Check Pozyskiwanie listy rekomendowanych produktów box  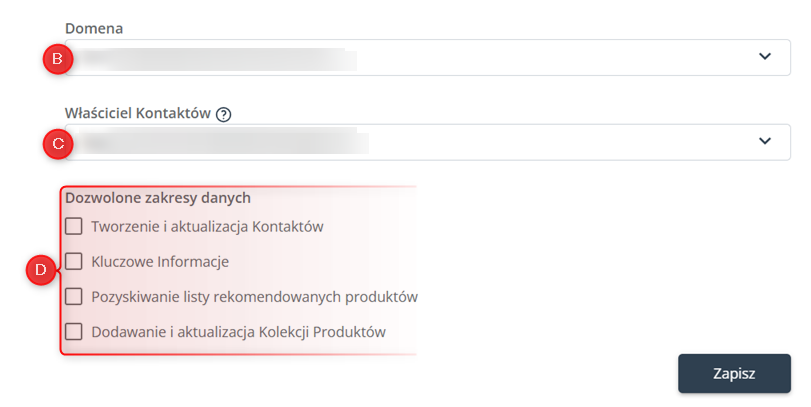[73, 296]
